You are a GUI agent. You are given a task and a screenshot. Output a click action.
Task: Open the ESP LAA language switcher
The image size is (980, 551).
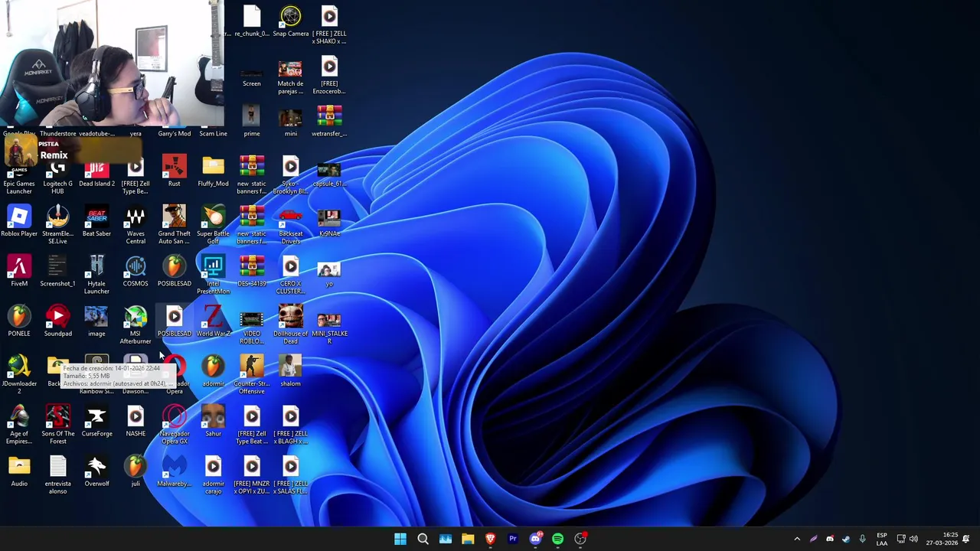[882, 539]
